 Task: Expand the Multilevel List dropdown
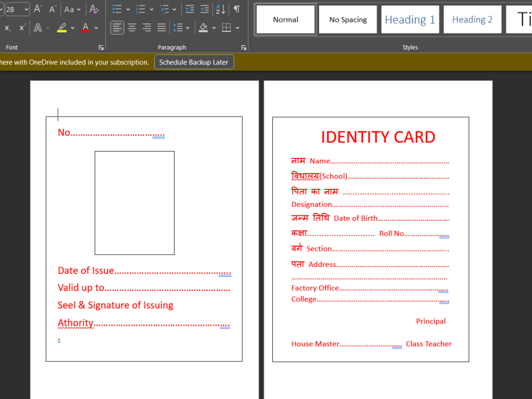174,9
